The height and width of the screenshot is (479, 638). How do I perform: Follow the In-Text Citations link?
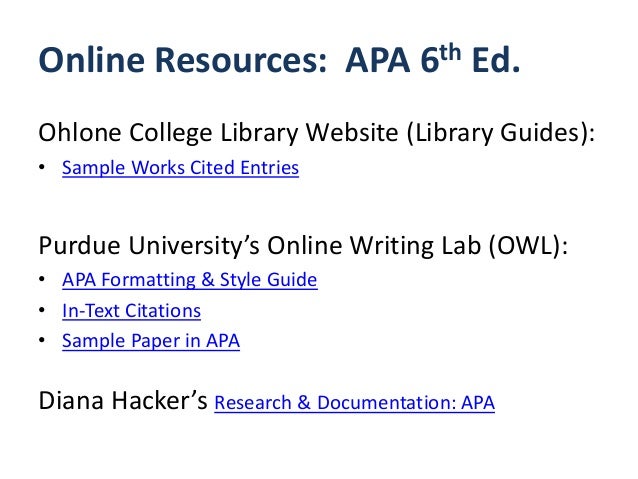[131, 311]
